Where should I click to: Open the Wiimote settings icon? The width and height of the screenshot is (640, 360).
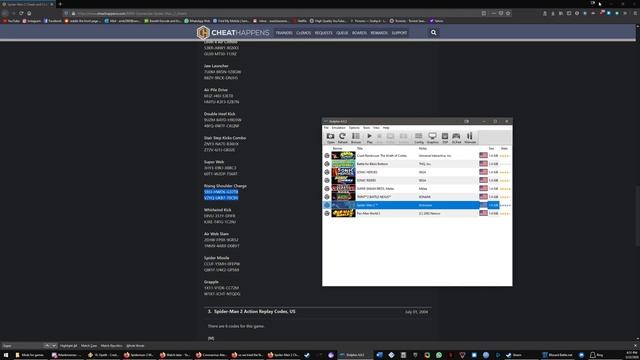[x=470, y=138]
